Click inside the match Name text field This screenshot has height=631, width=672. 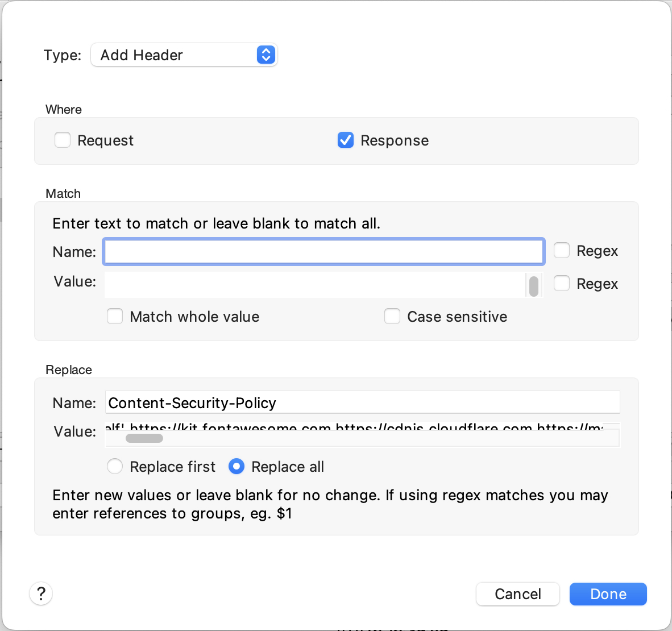coord(323,251)
